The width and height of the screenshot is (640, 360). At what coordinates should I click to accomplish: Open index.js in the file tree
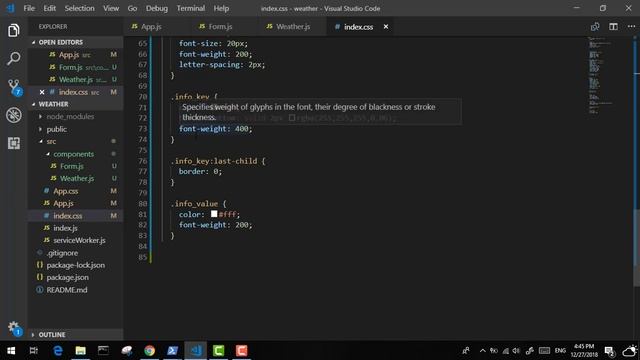click(65, 228)
